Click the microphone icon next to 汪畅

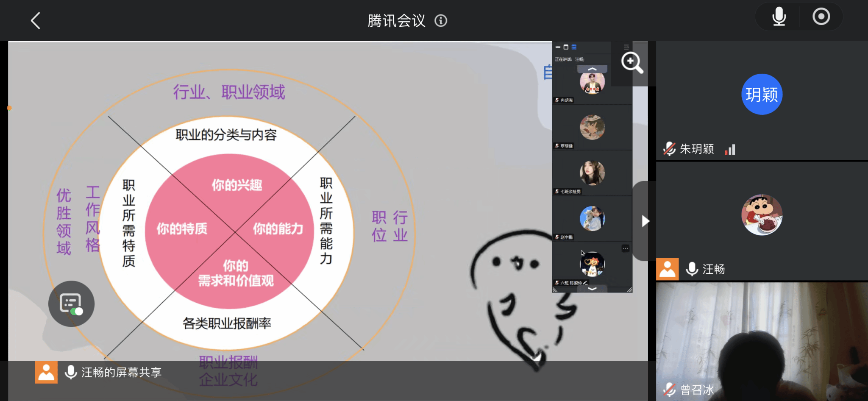(692, 269)
